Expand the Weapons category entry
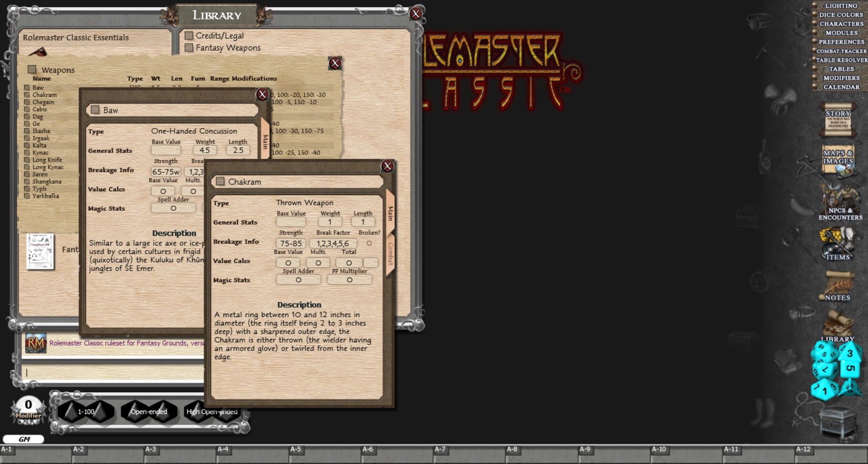 32,69
